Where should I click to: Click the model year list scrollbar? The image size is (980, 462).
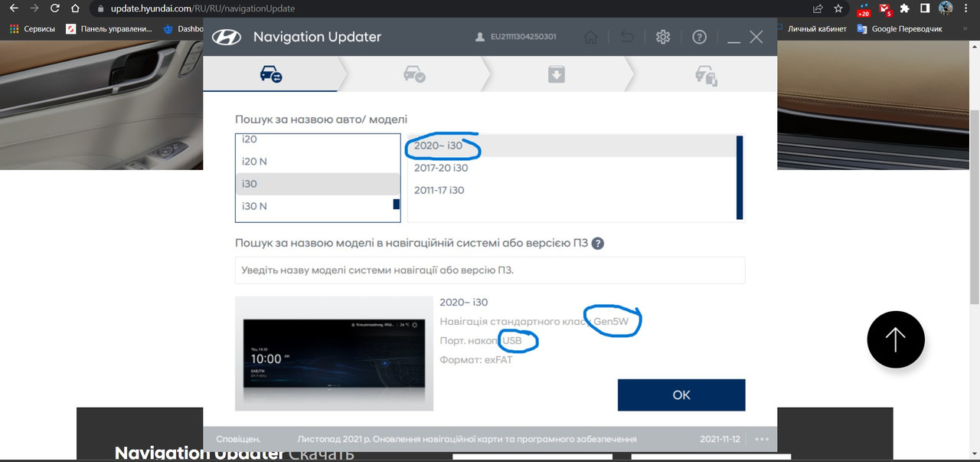[740, 178]
